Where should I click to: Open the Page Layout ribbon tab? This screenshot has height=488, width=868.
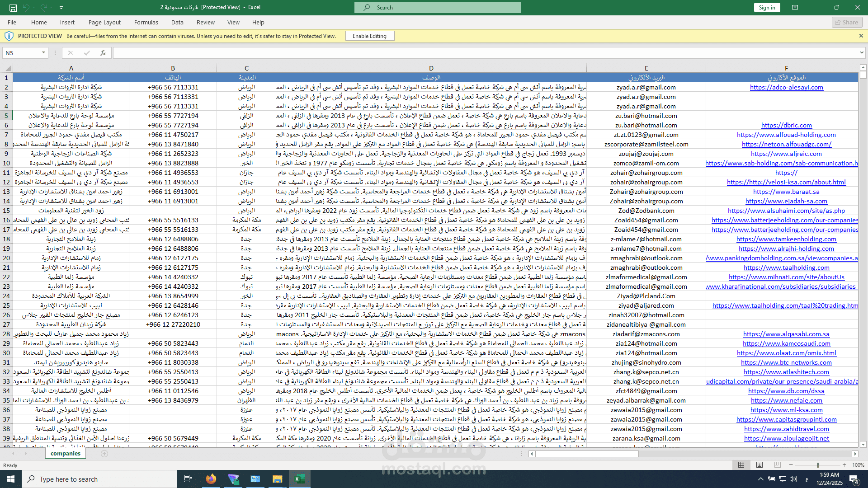pos(104,22)
